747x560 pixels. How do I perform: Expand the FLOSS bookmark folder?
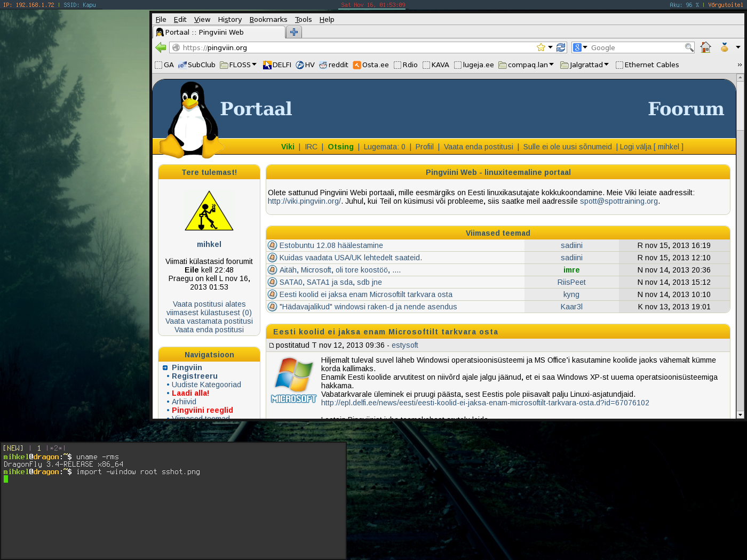point(239,65)
